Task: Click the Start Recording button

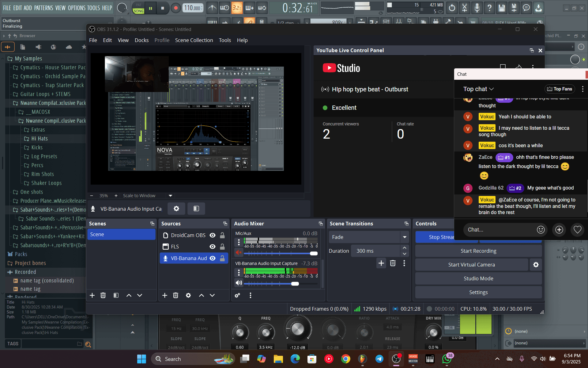Action: (x=478, y=251)
